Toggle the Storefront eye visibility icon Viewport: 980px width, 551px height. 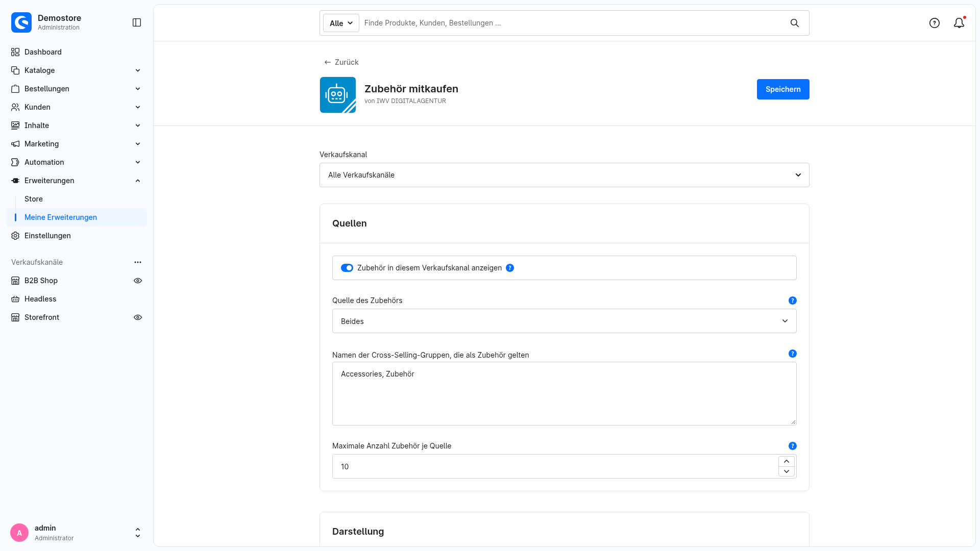pyautogui.click(x=138, y=317)
